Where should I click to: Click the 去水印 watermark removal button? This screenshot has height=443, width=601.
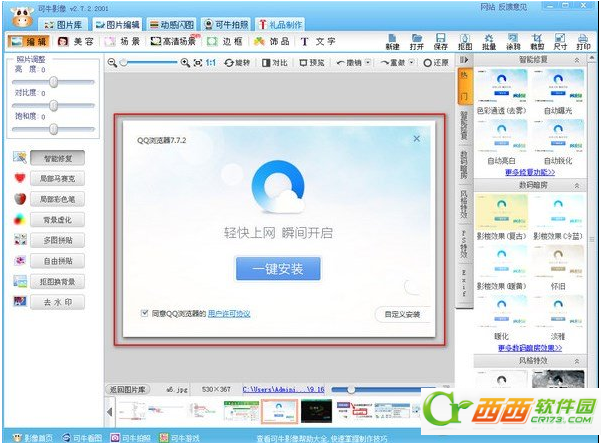click(57, 302)
